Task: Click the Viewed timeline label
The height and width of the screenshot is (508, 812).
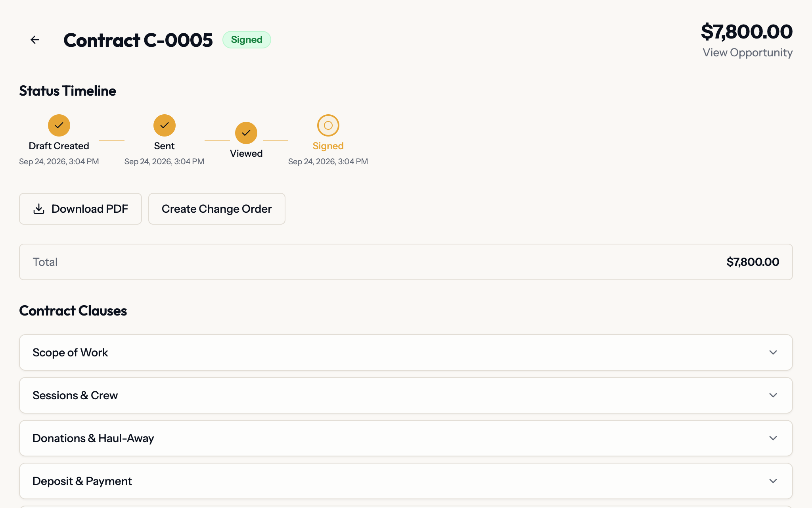Action: (246, 154)
